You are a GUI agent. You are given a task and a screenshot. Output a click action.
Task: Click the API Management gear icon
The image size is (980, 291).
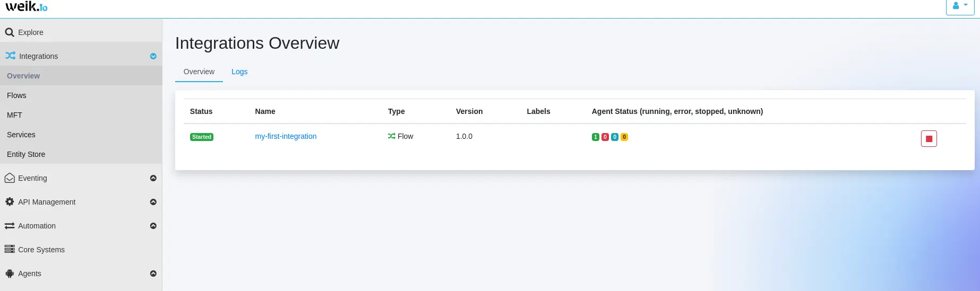(10, 202)
